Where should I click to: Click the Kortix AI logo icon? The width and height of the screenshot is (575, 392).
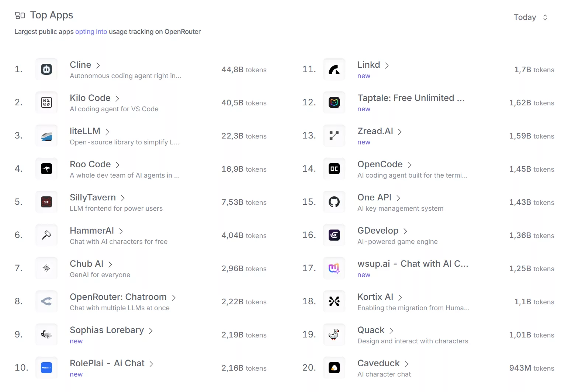[x=334, y=301]
